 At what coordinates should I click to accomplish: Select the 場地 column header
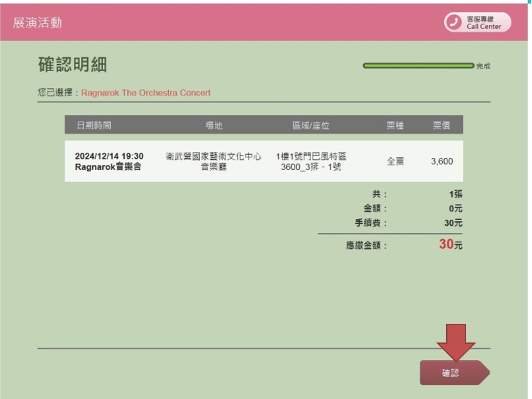click(x=214, y=125)
